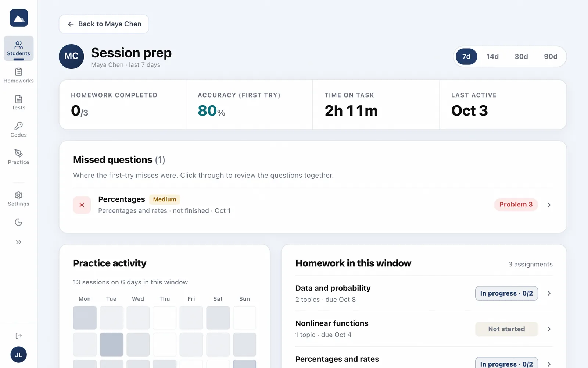Click the Medium difficulty tag
Image resolution: width=588 pixels, height=368 pixels.
(165, 199)
